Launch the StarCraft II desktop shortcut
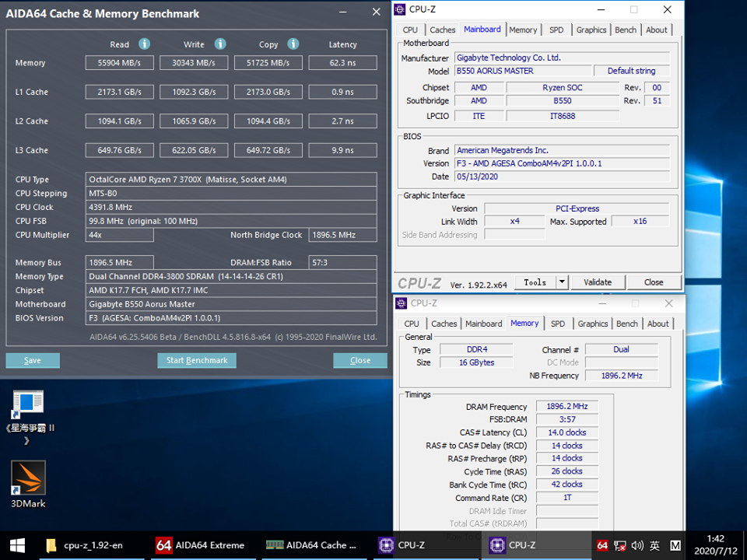Viewport: 747px width, 560px height. pos(28,406)
